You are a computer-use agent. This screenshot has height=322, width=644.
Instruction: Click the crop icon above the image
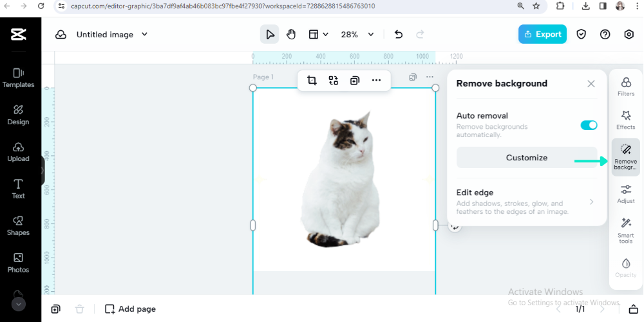(x=312, y=80)
